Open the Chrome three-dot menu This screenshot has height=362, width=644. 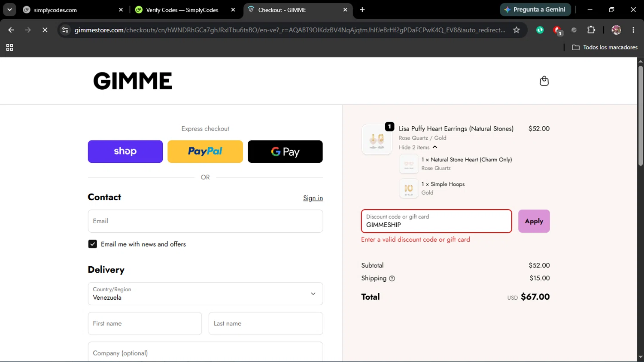click(x=633, y=30)
